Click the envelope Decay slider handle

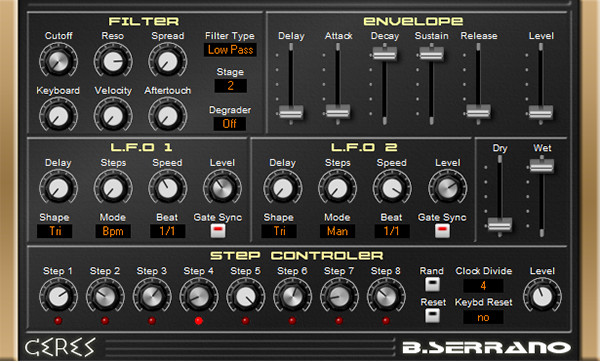(x=385, y=54)
